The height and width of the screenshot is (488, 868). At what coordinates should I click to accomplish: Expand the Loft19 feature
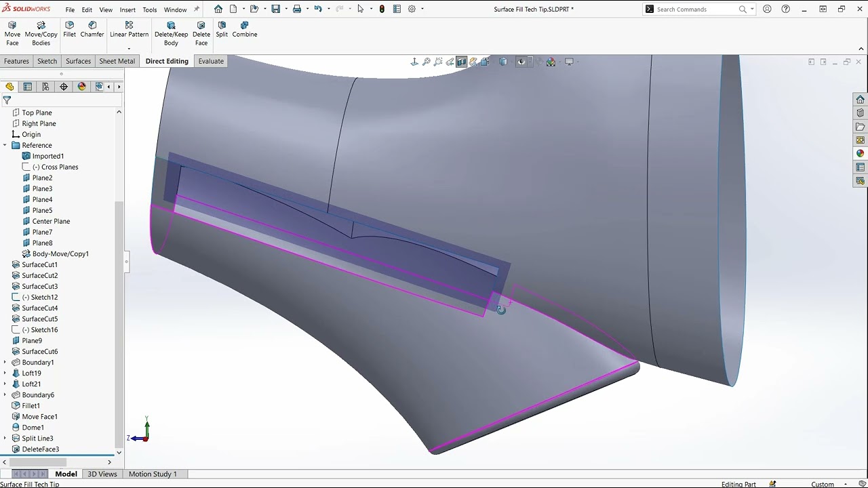pyautogui.click(x=5, y=373)
